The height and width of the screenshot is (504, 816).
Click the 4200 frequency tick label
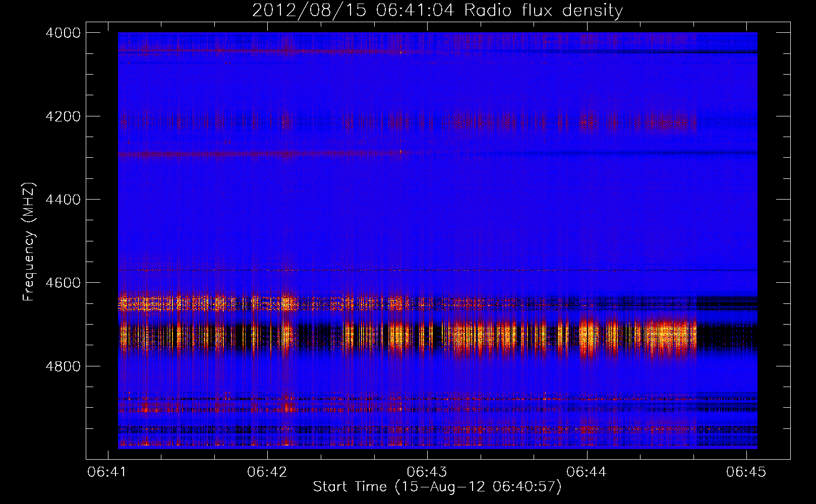click(63, 116)
